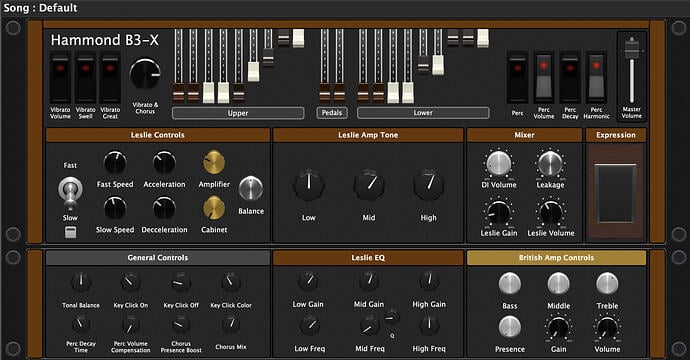Click the Key Click Off knob
690x360 pixels.
pos(181,283)
